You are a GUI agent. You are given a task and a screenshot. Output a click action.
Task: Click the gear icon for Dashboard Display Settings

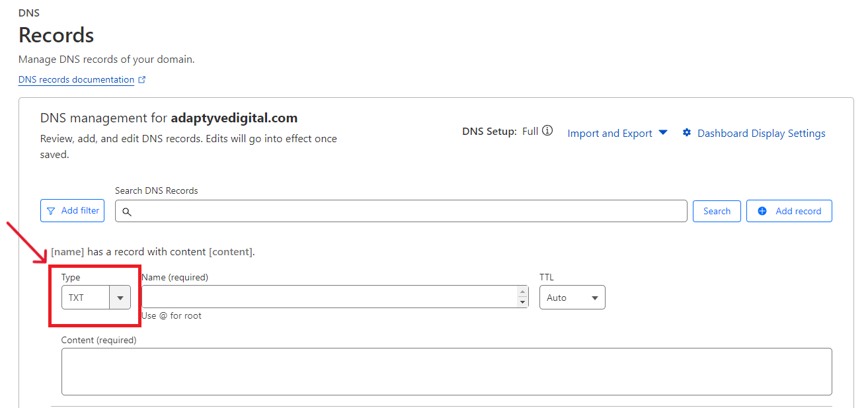[x=687, y=133]
